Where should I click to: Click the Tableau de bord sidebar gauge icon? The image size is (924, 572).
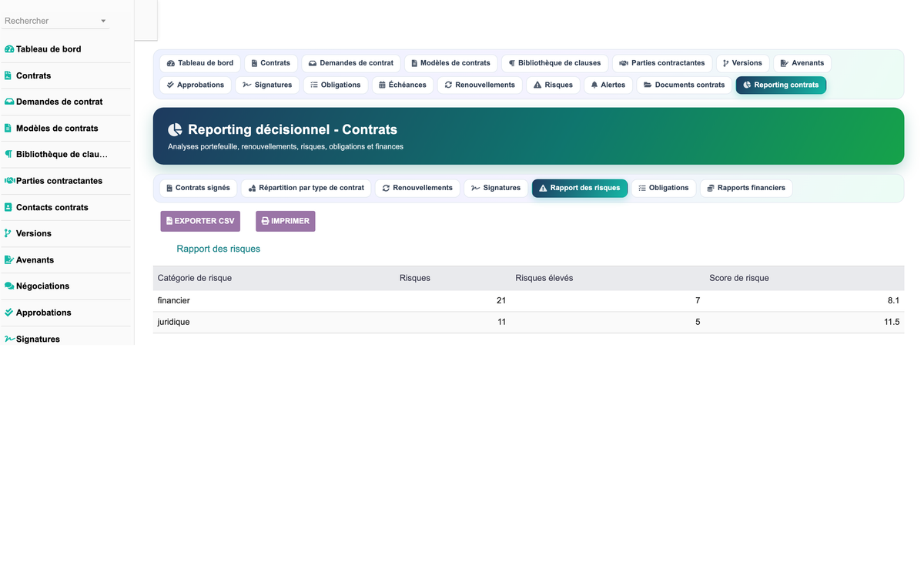click(x=9, y=49)
